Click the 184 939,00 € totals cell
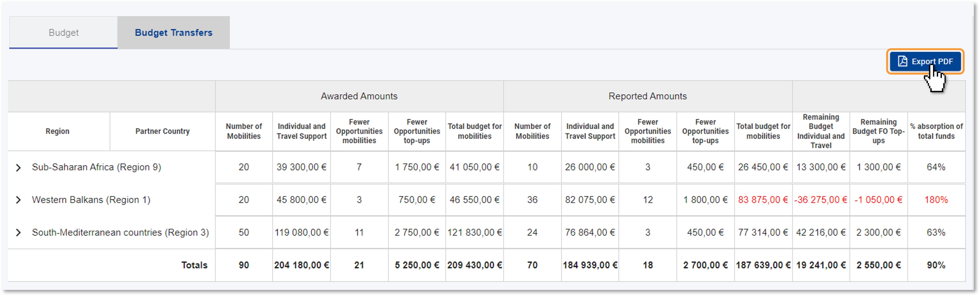Screen dimensions: 980x296 tap(590, 265)
